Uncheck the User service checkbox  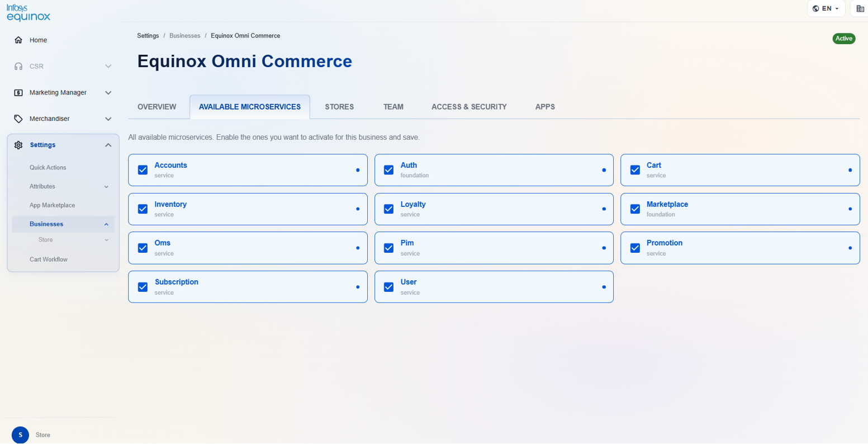pyautogui.click(x=388, y=287)
